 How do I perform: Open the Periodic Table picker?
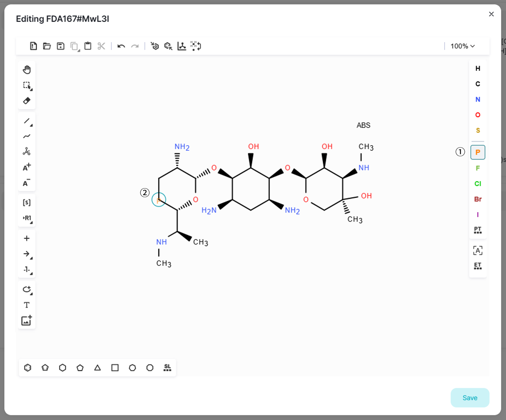pyautogui.click(x=478, y=230)
